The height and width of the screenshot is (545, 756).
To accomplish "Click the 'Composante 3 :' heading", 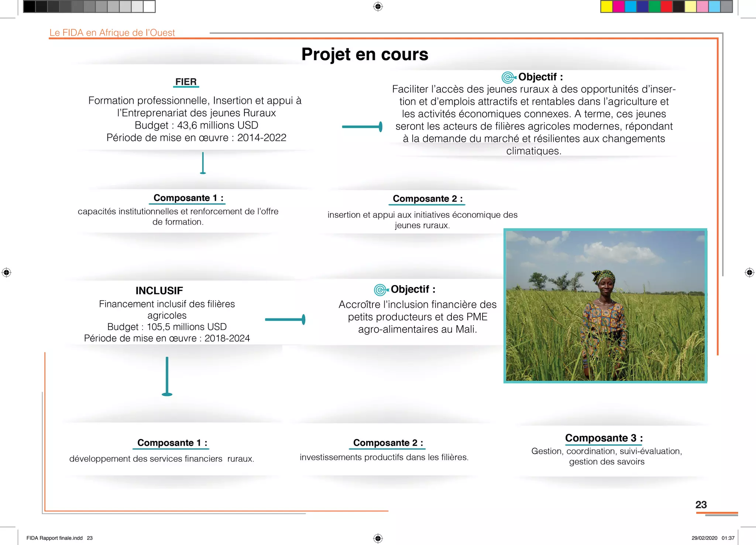I will pos(604,438).
